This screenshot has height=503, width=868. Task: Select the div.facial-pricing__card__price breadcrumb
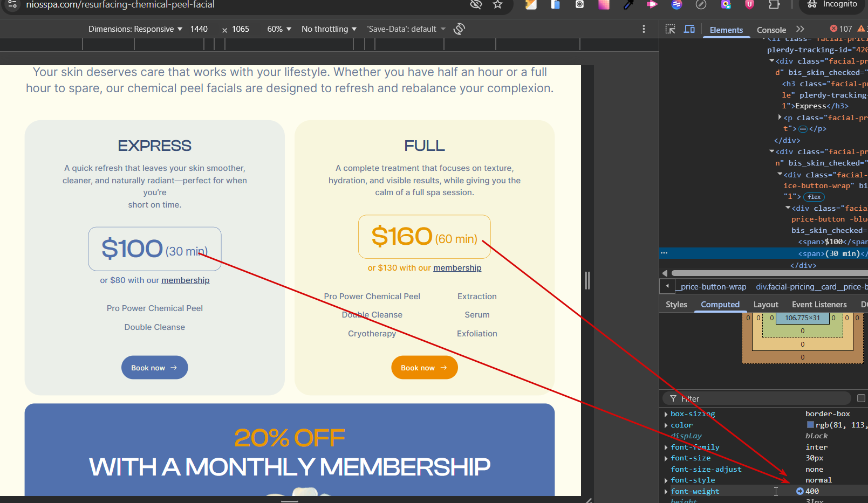(x=812, y=287)
